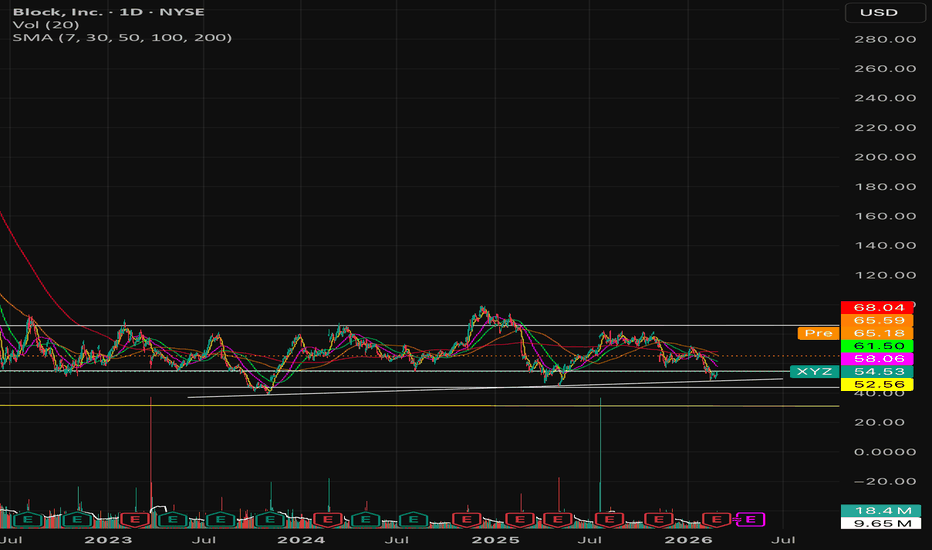
Task: Select the last green earnings marker before 2025
Action: point(414,520)
